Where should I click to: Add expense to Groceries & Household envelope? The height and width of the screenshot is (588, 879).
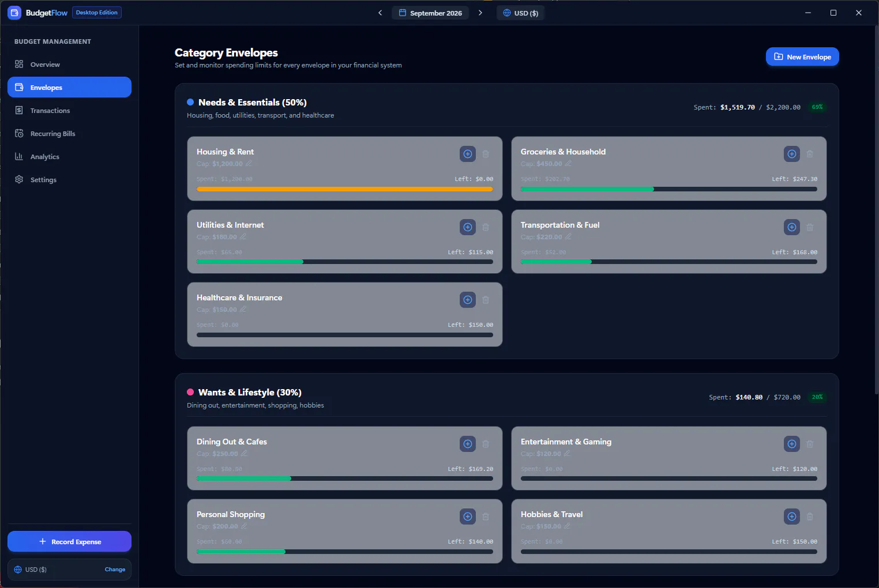792,154
